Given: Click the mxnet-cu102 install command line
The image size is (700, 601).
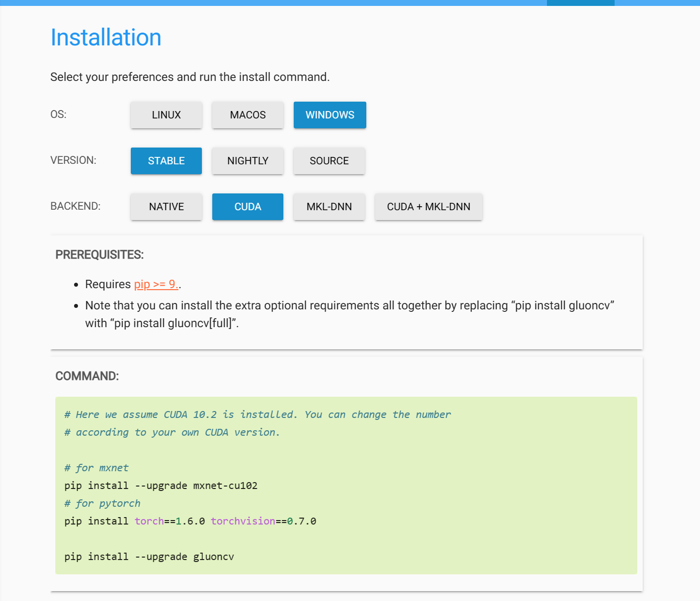Looking at the screenshot, I should pyautogui.click(x=161, y=486).
